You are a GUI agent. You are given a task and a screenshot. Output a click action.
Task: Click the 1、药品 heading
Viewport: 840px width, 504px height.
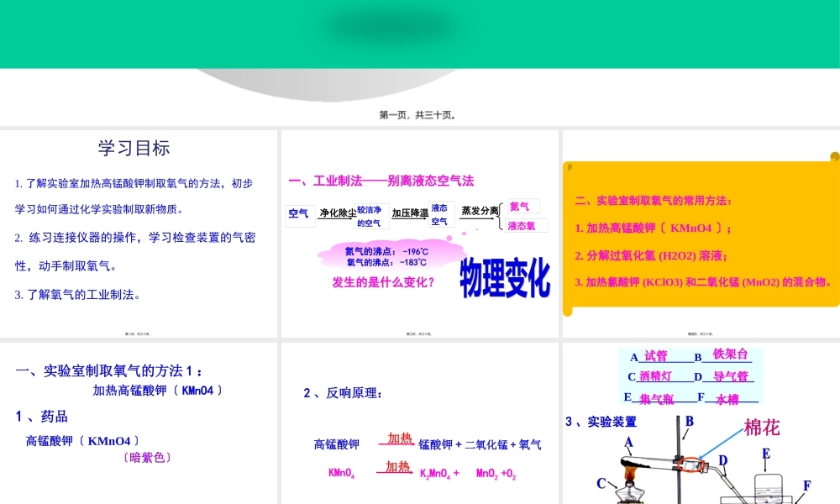[41, 417]
